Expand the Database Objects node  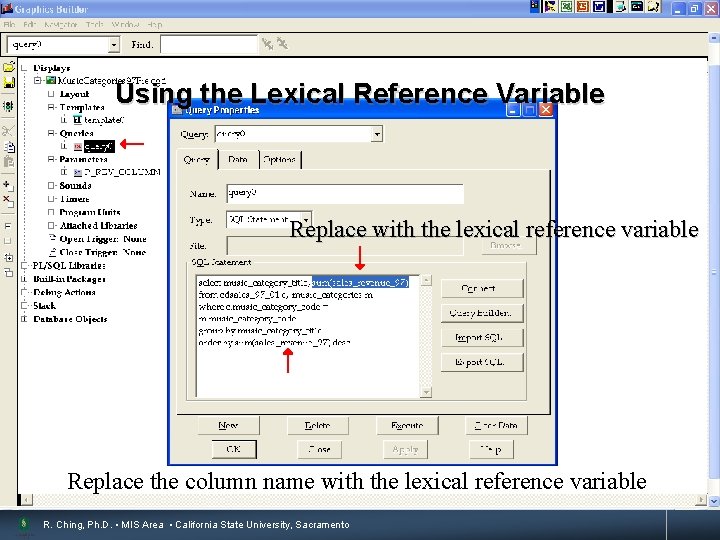(24, 319)
